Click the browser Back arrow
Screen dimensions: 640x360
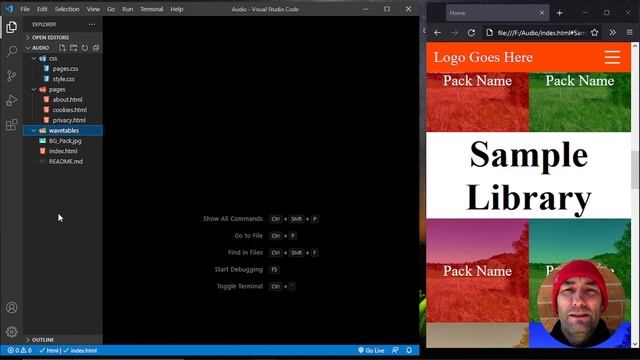coord(438,33)
